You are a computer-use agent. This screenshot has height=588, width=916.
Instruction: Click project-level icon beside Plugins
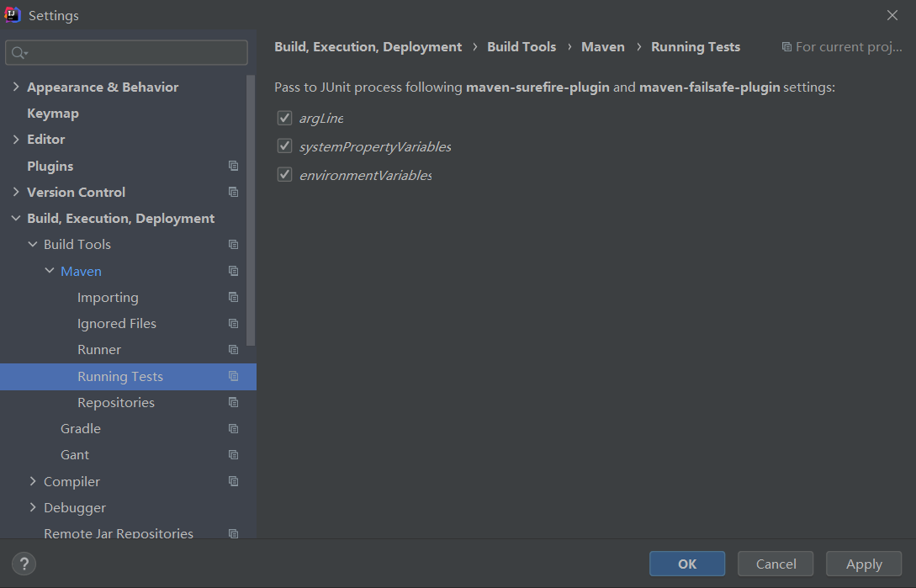[x=234, y=166]
